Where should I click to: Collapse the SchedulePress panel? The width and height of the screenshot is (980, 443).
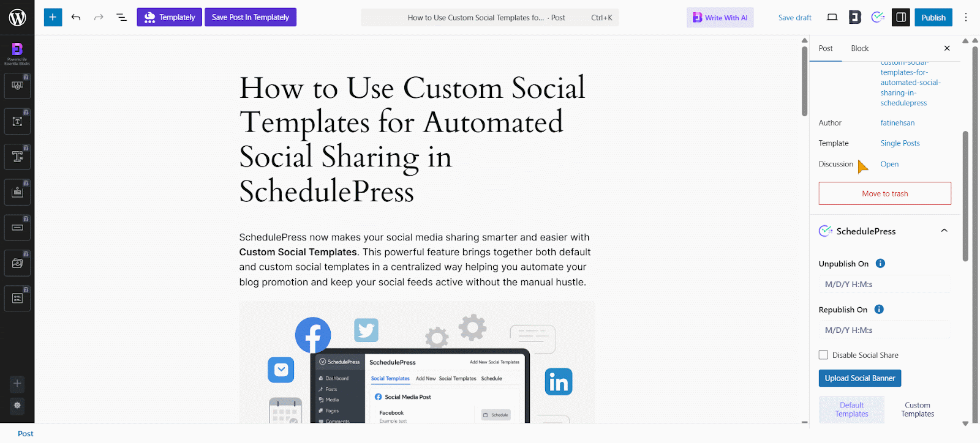point(944,231)
